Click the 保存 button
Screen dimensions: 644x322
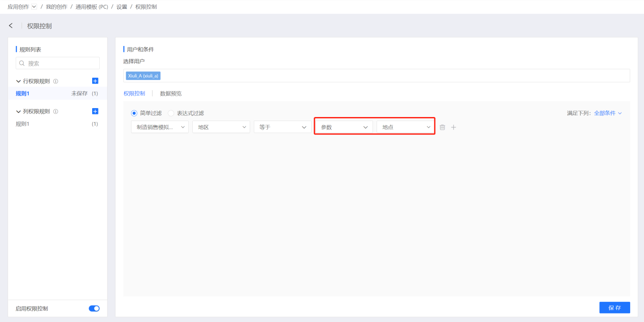[614, 308]
